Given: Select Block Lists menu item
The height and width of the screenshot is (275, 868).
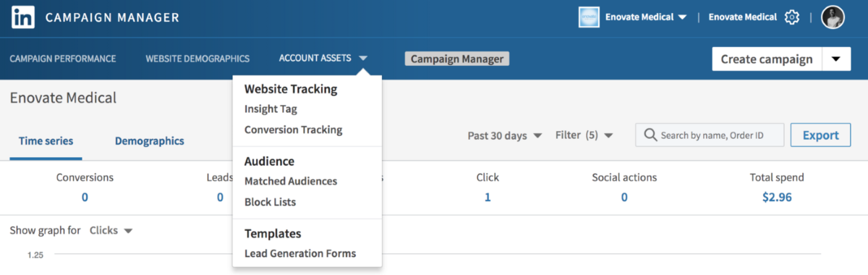Looking at the screenshot, I should point(270,202).
